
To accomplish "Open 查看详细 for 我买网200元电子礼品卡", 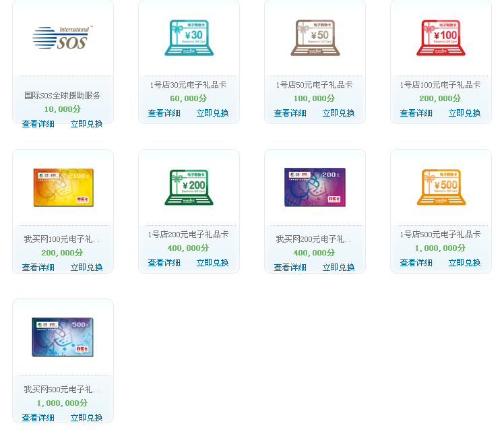I will (x=290, y=268).
